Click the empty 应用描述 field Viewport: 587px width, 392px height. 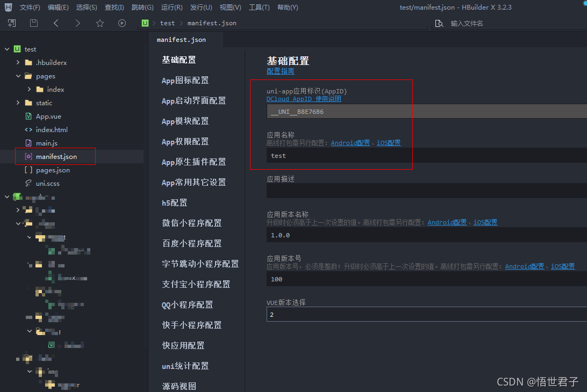pos(427,191)
